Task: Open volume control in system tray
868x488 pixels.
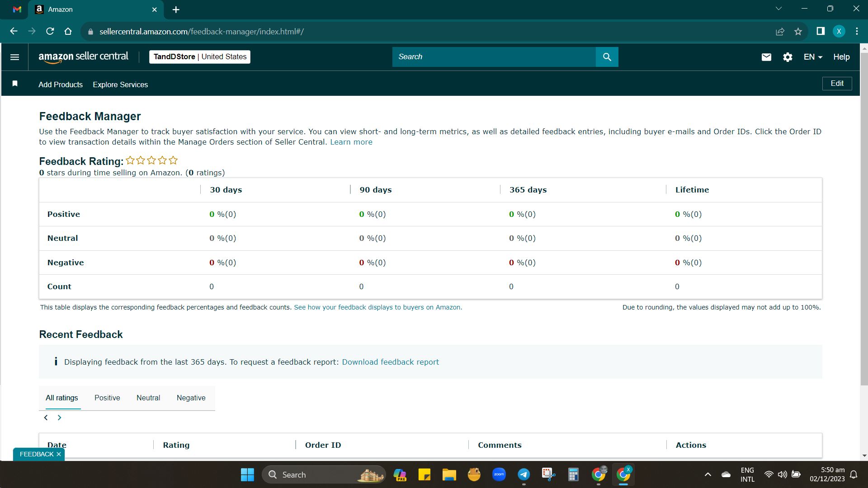Action: (782, 474)
